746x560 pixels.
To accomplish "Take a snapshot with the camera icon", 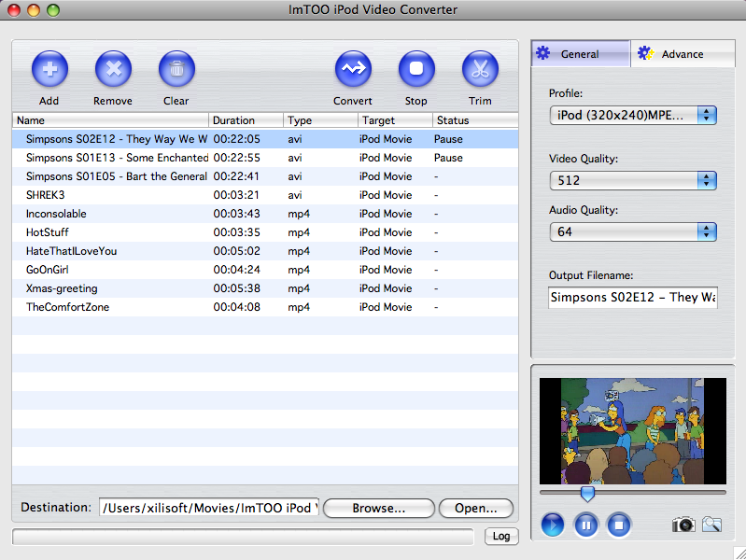I will (x=683, y=525).
